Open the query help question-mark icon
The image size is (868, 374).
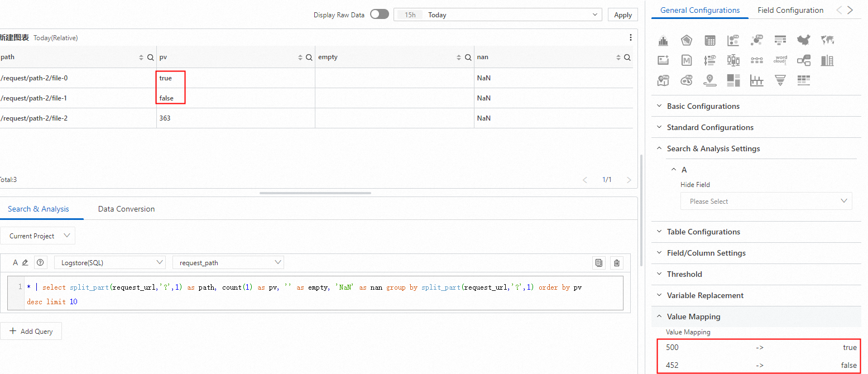pyautogui.click(x=40, y=262)
